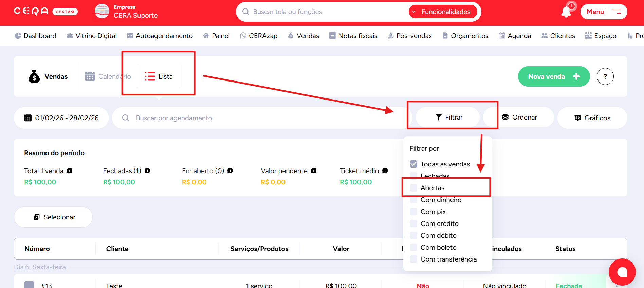The width and height of the screenshot is (644, 288).
Task: Expand the Ordenar options
Action: [x=519, y=117]
